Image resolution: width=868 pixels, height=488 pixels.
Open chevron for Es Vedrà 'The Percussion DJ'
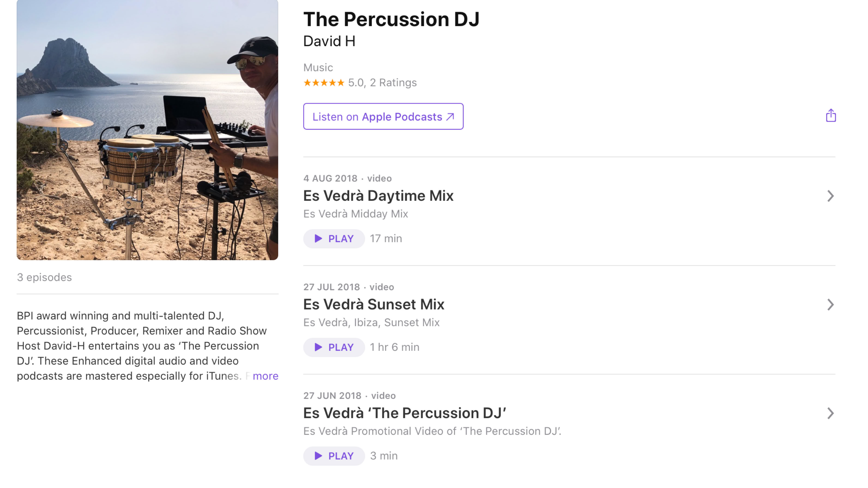pyautogui.click(x=830, y=413)
